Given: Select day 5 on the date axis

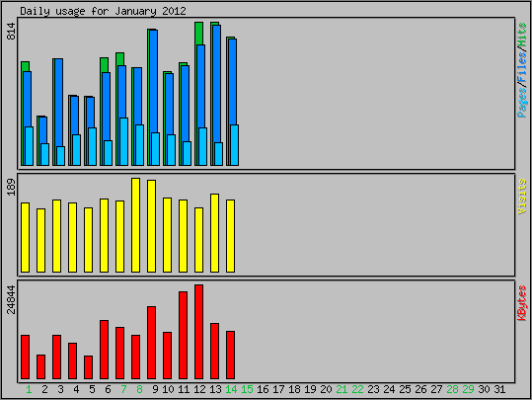Looking at the screenshot, I should point(92,389).
